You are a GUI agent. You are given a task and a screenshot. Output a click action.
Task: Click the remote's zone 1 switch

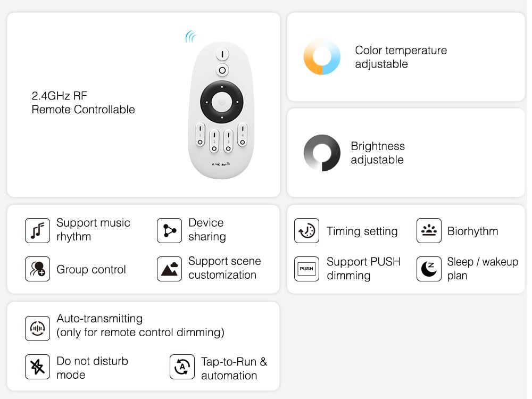[x=200, y=135]
